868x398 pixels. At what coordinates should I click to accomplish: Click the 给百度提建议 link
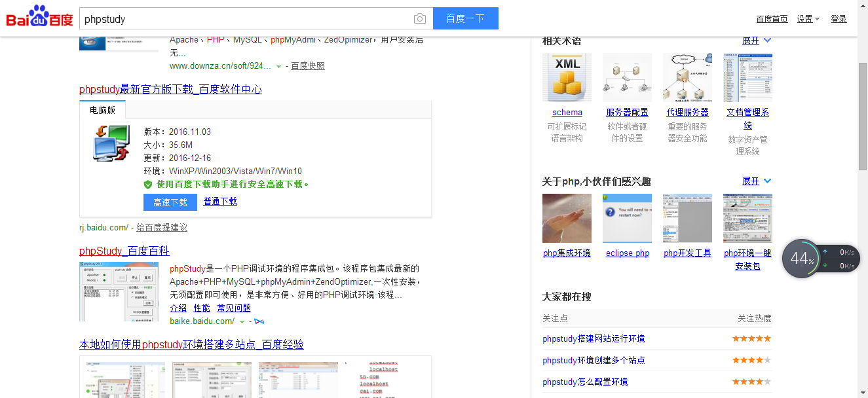[162, 228]
